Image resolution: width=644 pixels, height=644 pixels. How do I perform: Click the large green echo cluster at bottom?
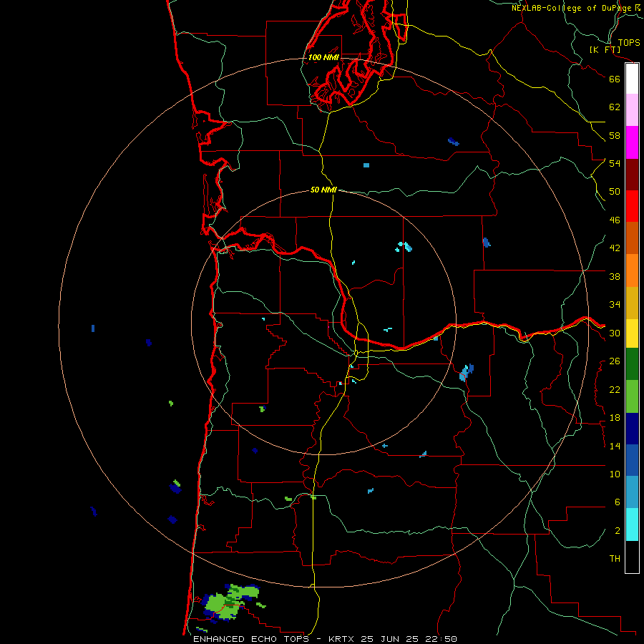pos(230,603)
